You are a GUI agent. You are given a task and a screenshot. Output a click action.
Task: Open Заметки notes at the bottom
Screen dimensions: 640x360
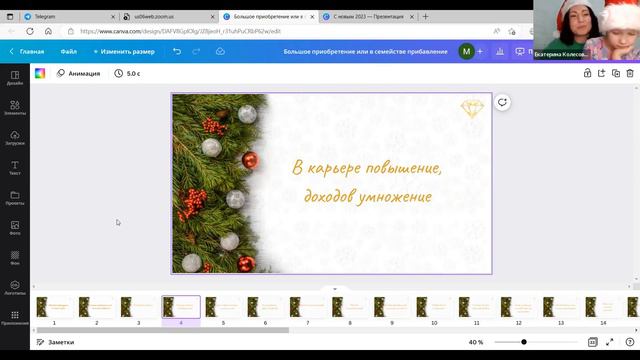(56, 342)
